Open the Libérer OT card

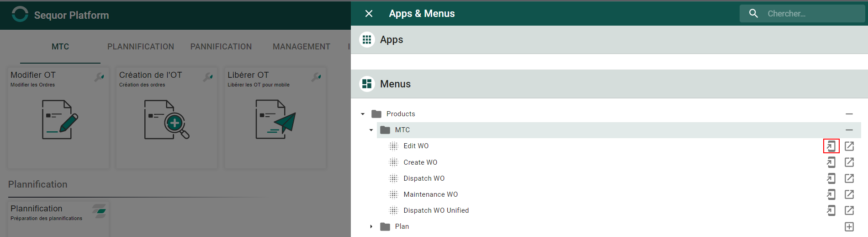[275, 118]
